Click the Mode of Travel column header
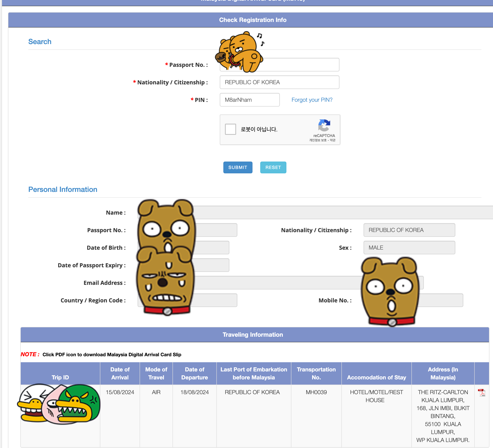 tap(156, 373)
